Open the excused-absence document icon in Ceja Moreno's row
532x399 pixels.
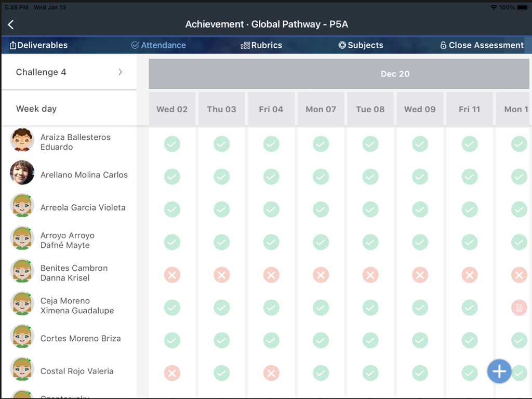(x=518, y=308)
